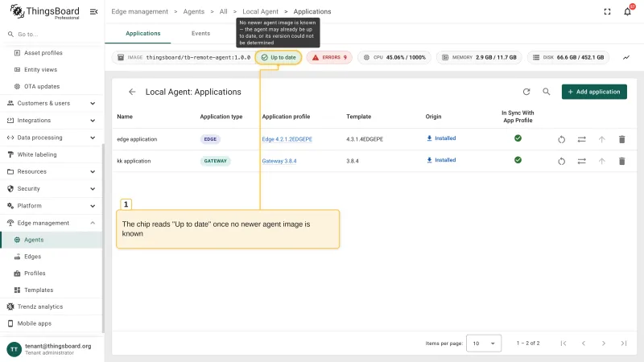Go to the next page
The height and width of the screenshot is (362, 644).
603,343
